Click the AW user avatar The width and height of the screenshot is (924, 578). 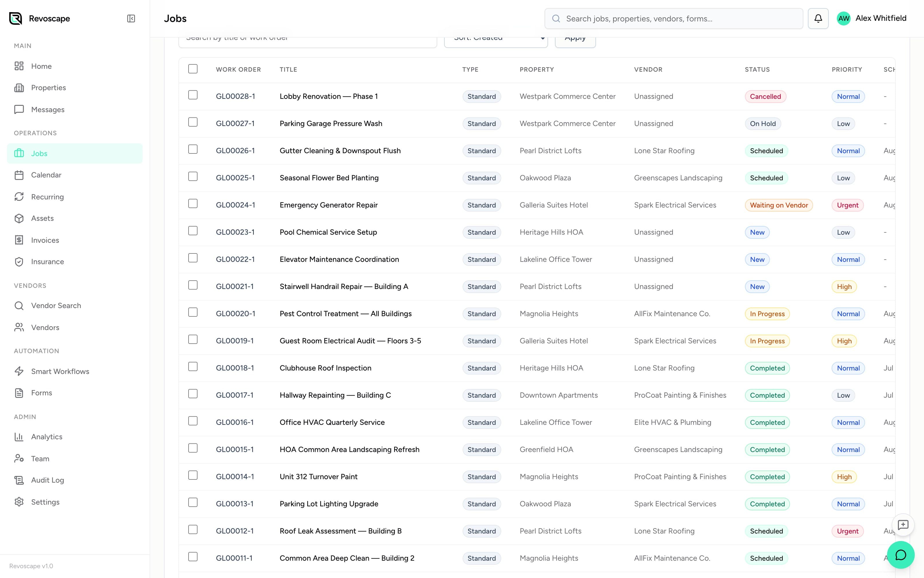pyautogui.click(x=843, y=18)
